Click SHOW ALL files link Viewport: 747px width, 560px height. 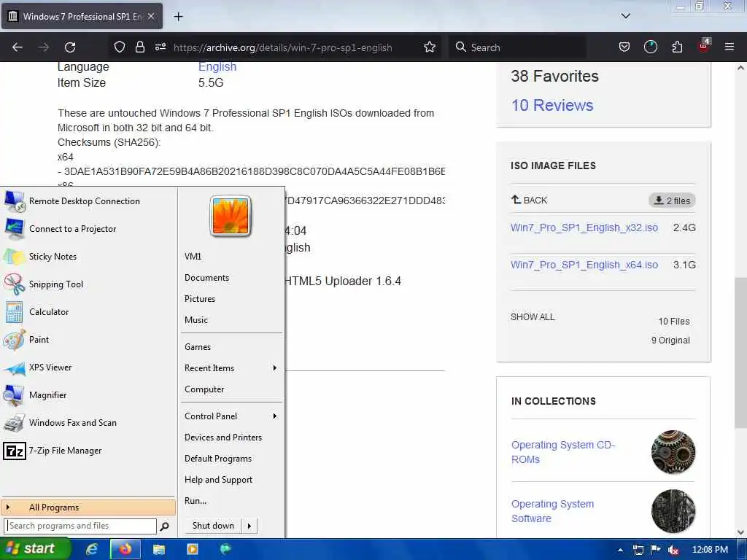533,317
